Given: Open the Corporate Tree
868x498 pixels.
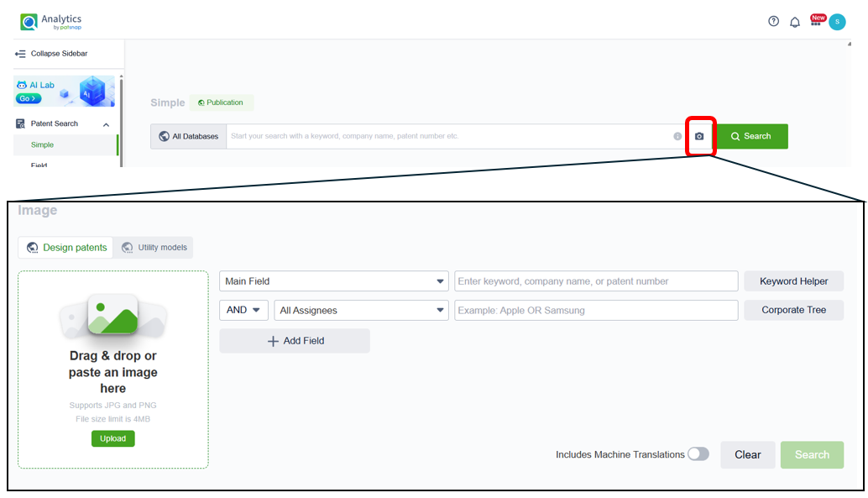Looking at the screenshot, I should [x=792, y=309].
